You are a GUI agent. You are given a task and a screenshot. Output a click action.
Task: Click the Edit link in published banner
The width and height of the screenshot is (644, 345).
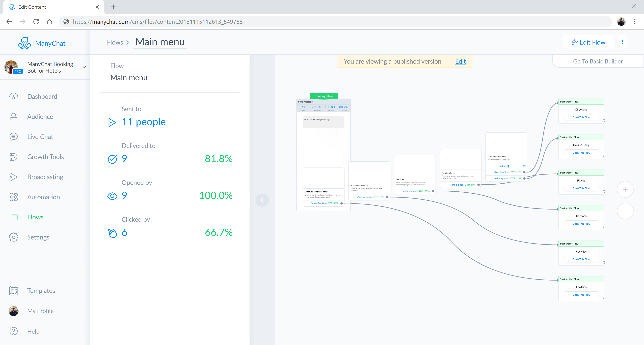pos(460,61)
